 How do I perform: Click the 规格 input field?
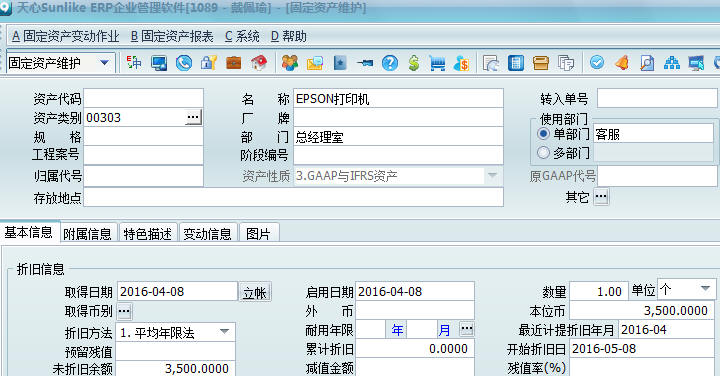(x=143, y=137)
